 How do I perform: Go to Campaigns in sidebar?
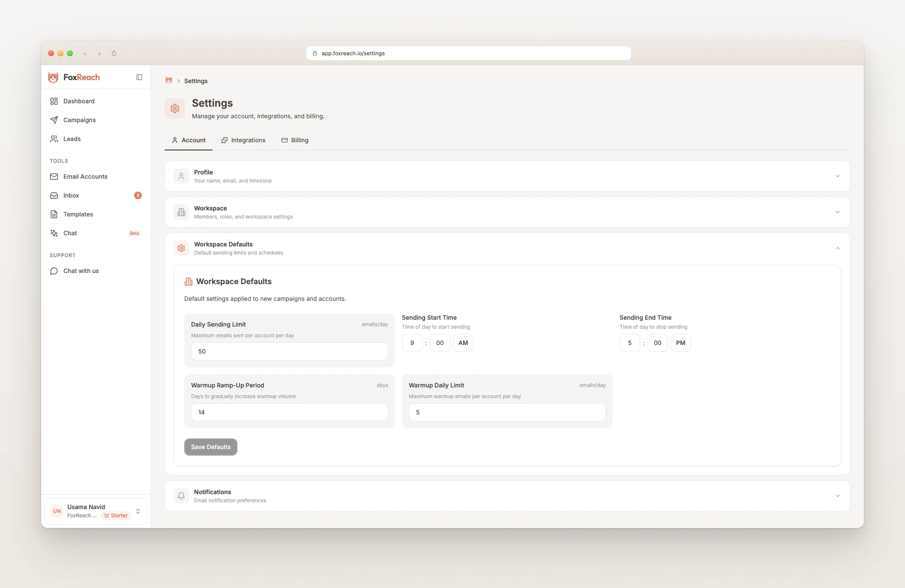click(79, 120)
